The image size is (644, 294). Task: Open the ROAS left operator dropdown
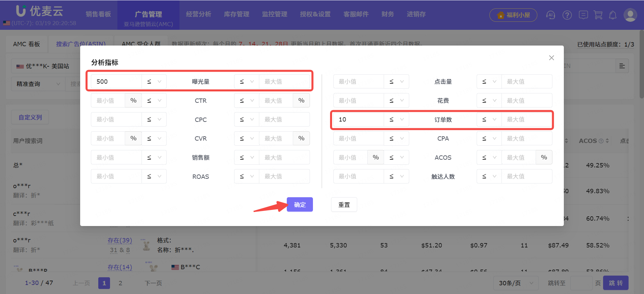pos(154,176)
